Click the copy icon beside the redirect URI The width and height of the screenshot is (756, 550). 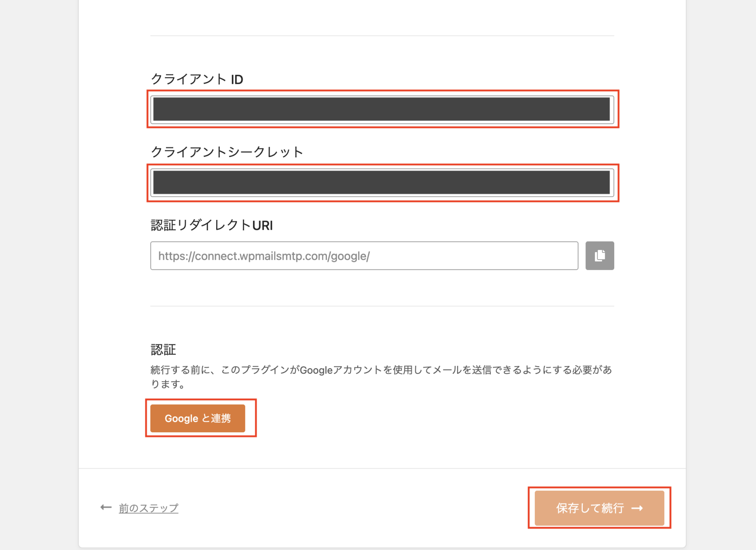click(x=599, y=256)
